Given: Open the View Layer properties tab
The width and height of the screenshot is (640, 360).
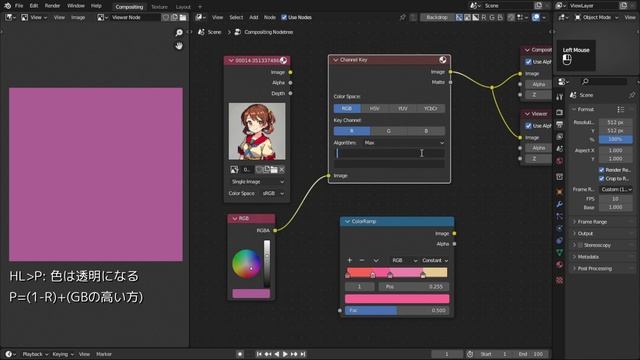Looking at the screenshot, I should coord(560,136).
